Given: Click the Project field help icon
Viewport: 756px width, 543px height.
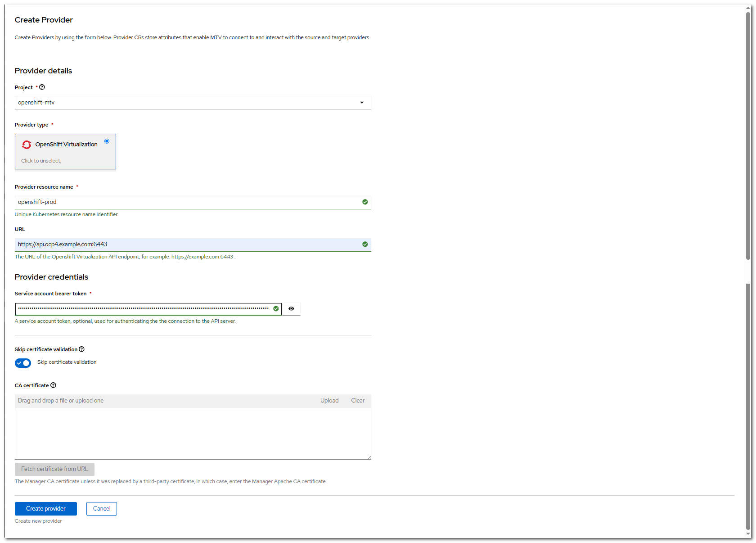Looking at the screenshot, I should pos(42,87).
